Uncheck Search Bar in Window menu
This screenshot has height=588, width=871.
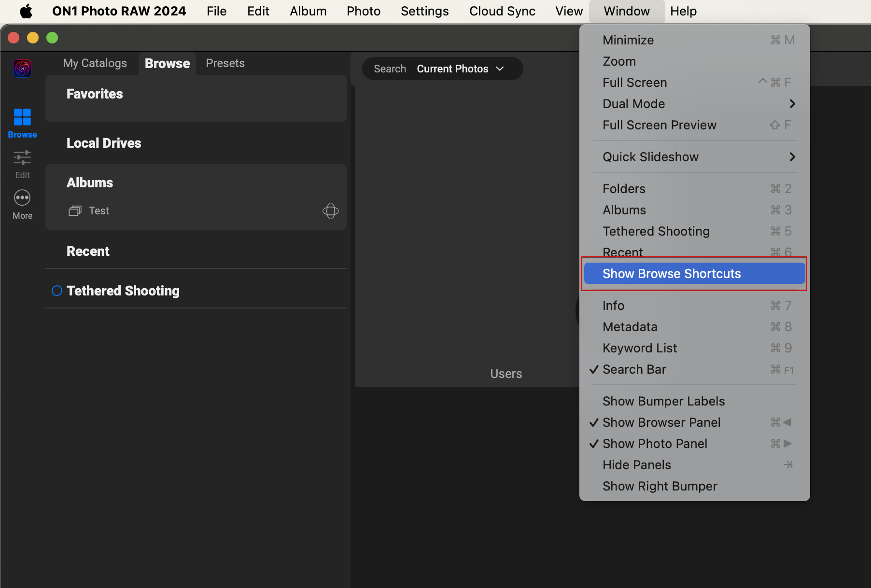tap(634, 369)
